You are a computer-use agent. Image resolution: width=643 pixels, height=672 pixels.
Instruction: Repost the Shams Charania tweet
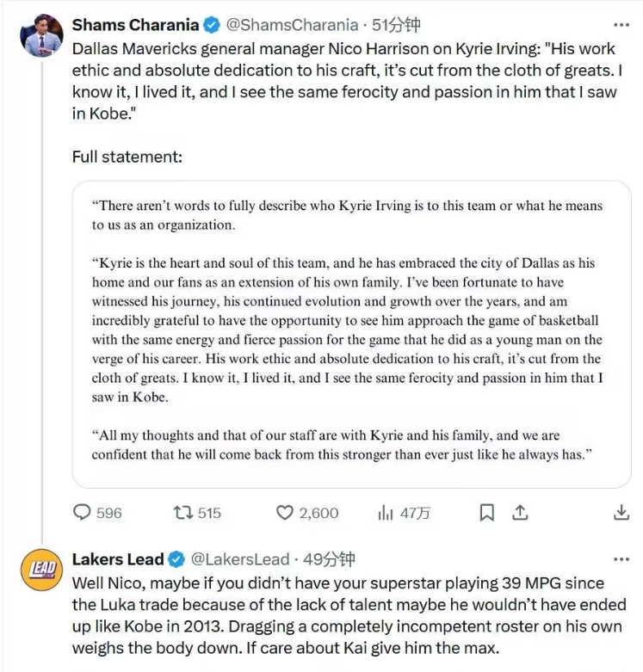click(183, 513)
